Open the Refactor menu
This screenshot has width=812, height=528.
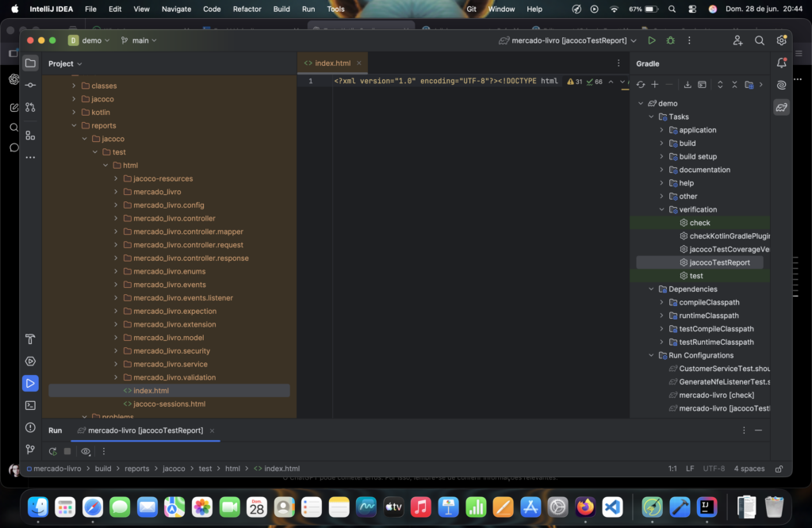coord(247,9)
